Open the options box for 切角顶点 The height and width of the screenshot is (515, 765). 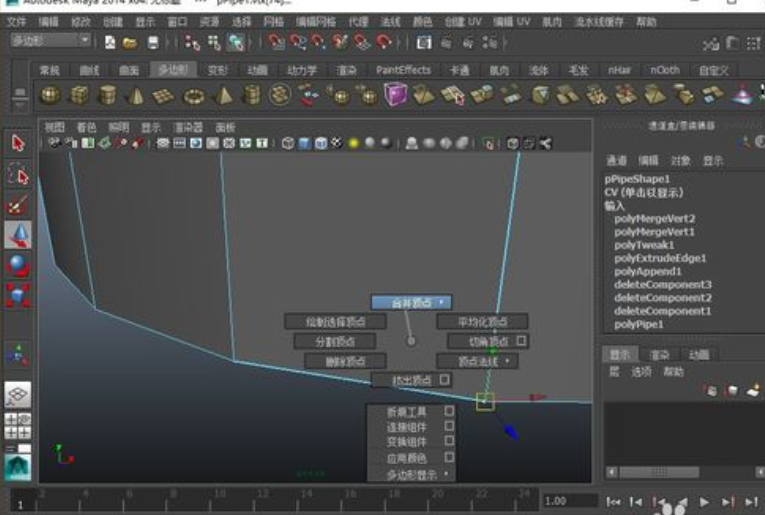521,341
